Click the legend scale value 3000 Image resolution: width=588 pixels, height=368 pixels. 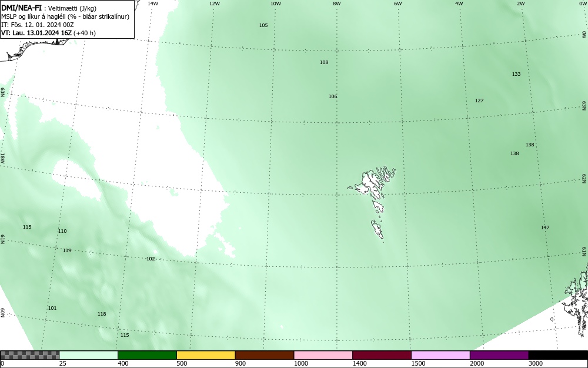pos(536,363)
